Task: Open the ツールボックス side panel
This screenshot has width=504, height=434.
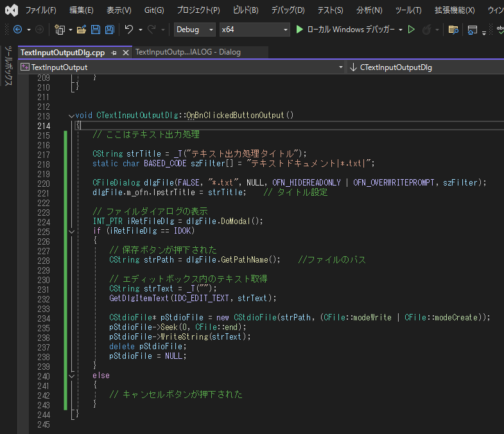Action: 9,65
